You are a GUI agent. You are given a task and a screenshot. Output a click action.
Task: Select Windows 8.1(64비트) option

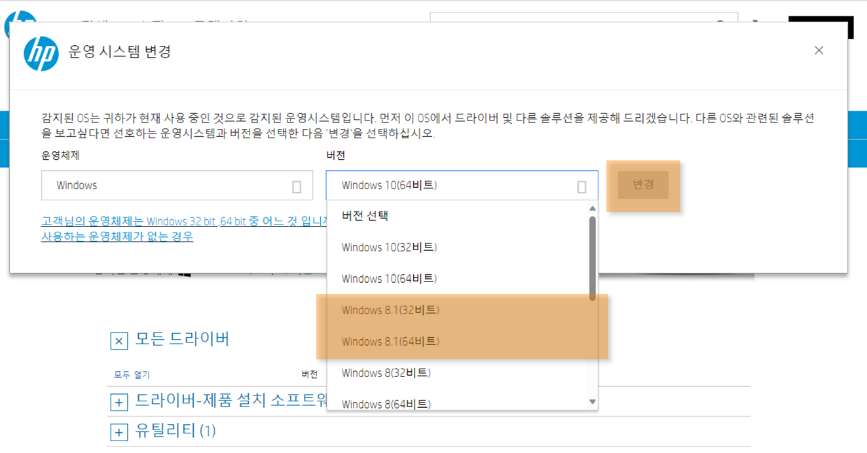pos(458,342)
